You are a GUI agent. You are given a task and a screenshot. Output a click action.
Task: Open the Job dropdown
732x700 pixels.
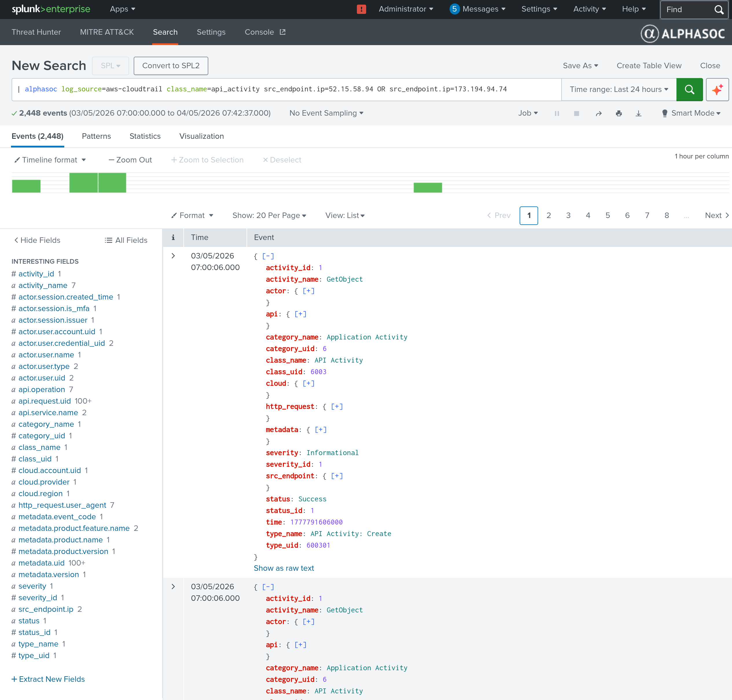pos(528,113)
